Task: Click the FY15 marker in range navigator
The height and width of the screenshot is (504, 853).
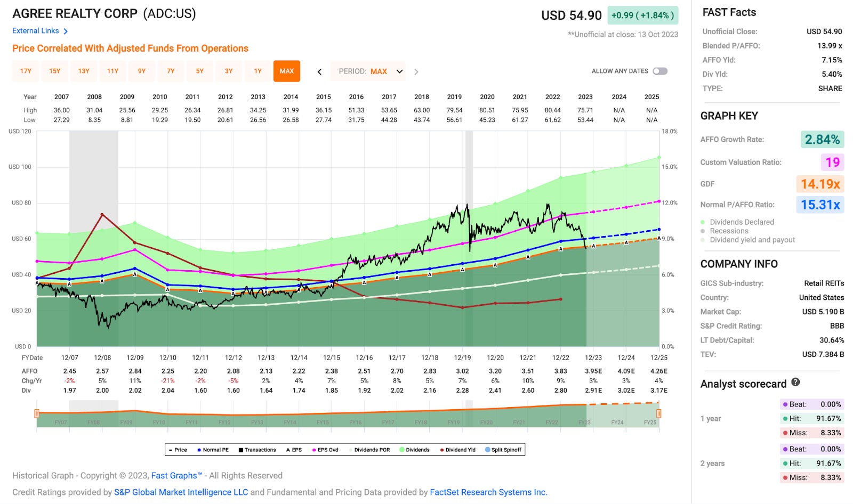Action: point(323,422)
